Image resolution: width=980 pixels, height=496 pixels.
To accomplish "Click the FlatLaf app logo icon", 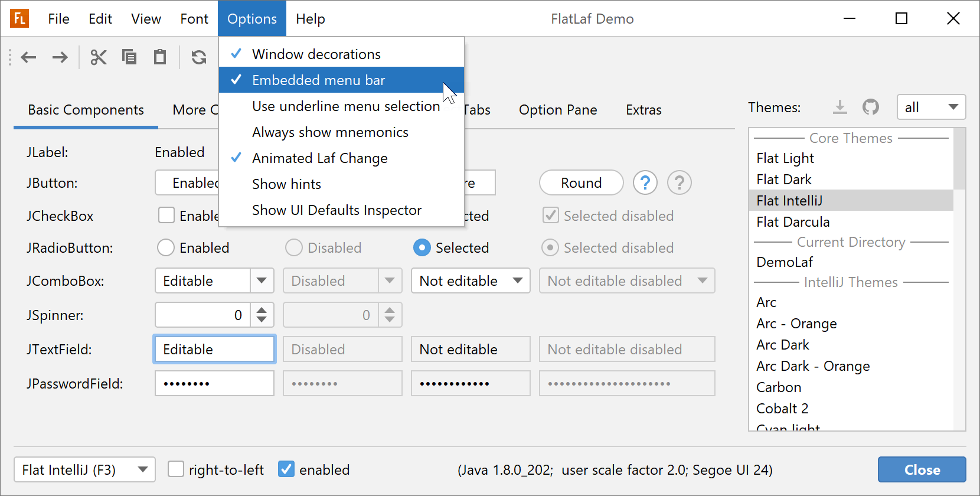I will point(19,18).
